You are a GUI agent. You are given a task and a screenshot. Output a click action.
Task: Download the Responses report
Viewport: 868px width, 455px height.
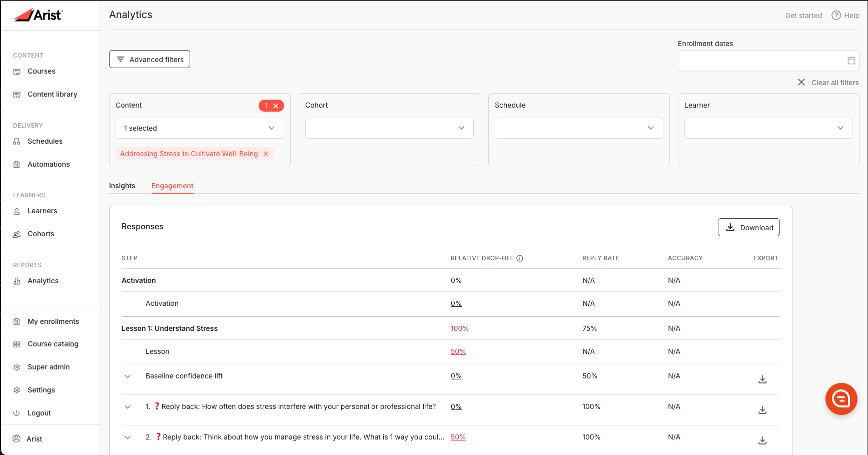[748, 227]
